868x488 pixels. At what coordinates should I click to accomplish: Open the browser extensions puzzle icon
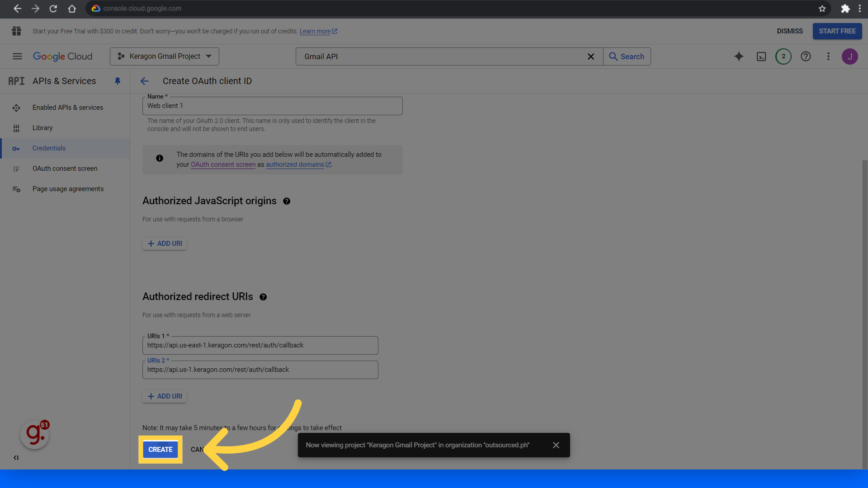[x=845, y=9]
